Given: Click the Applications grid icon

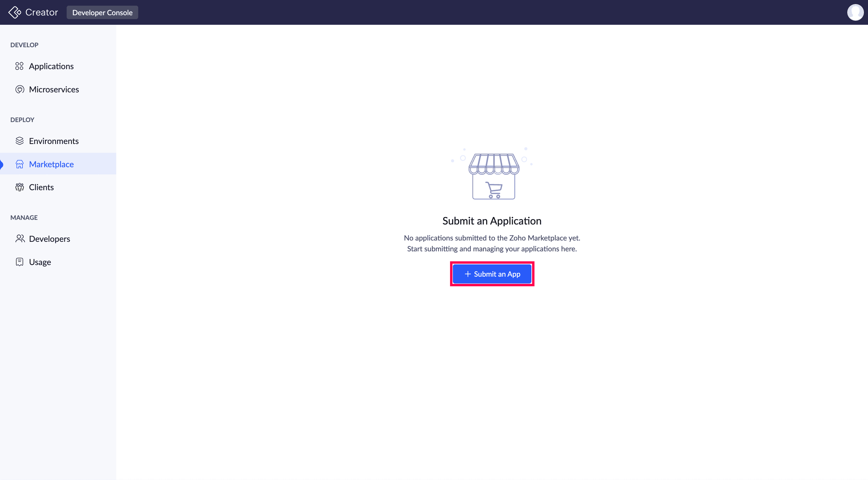Looking at the screenshot, I should 20,66.
